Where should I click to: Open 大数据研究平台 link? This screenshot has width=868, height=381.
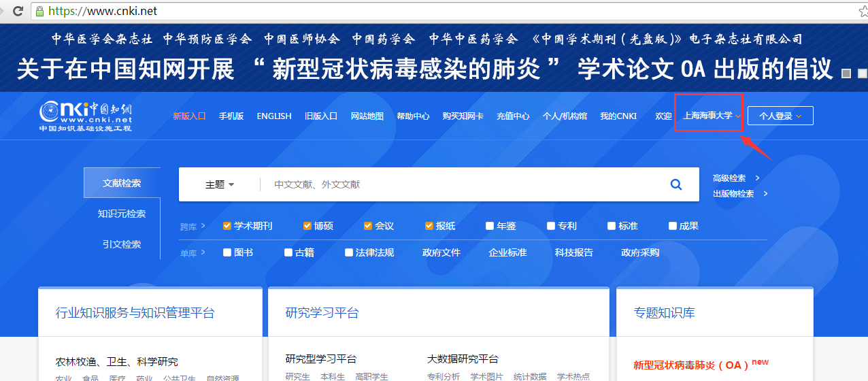click(x=463, y=359)
